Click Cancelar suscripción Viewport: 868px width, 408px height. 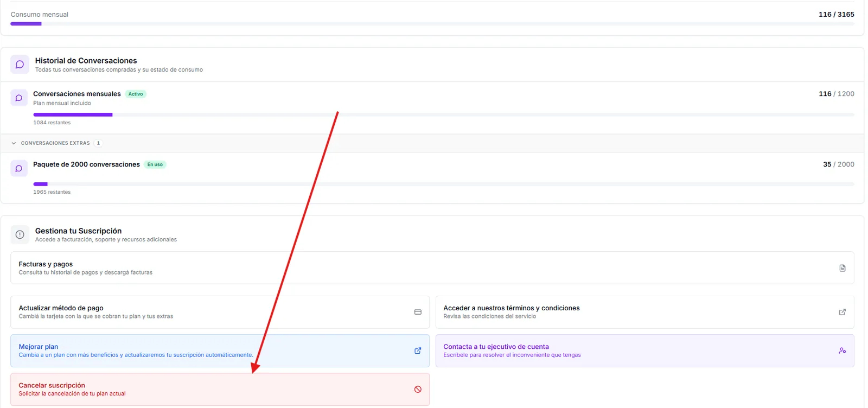point(220,389)
